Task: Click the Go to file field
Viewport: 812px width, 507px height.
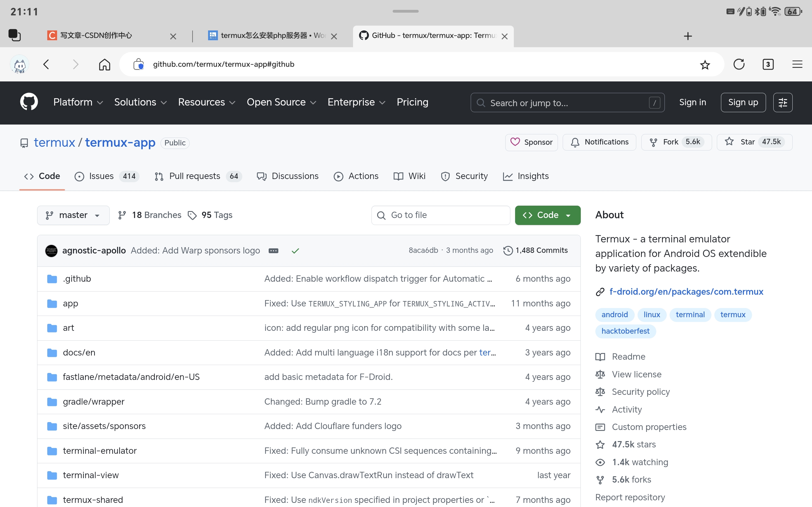Action: pyautogui.click(x=440, y=215)
